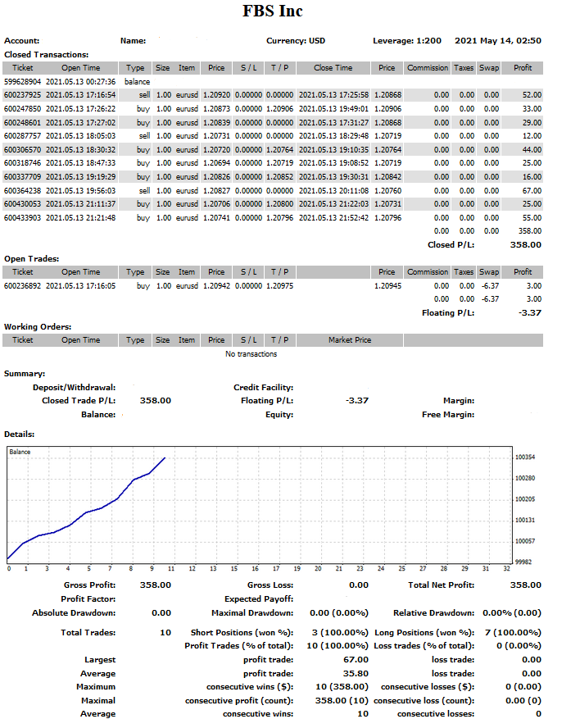The height and width of the screenshot is (728, 571).
Task: Click the "Working Orders:" section heading
Action: (x=38, y=327)
